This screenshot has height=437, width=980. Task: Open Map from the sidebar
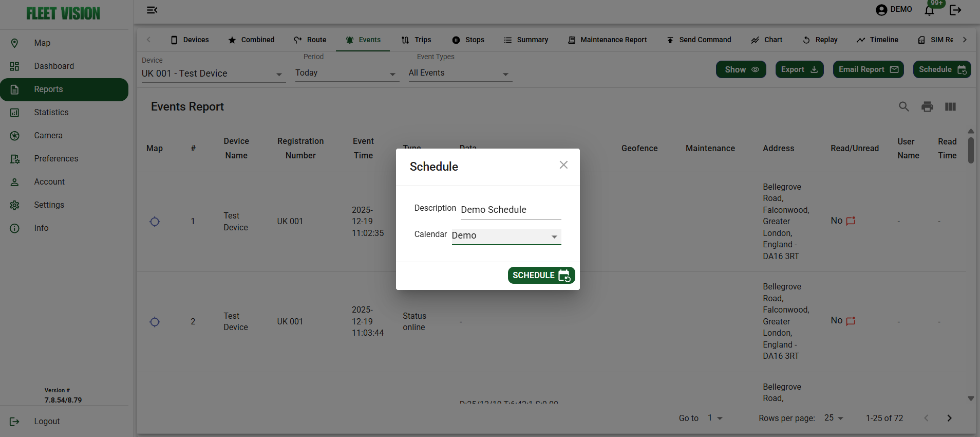click(x=64, y=43)
